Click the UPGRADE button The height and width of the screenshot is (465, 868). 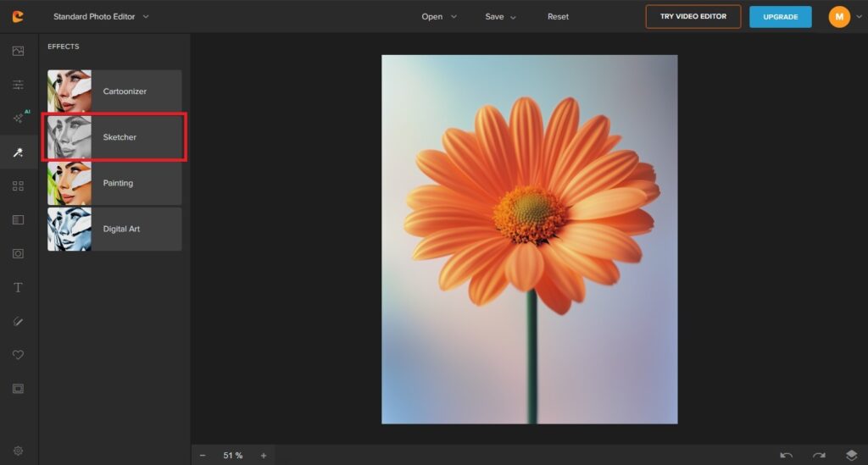pyautogui.click(x=781, y=17)
